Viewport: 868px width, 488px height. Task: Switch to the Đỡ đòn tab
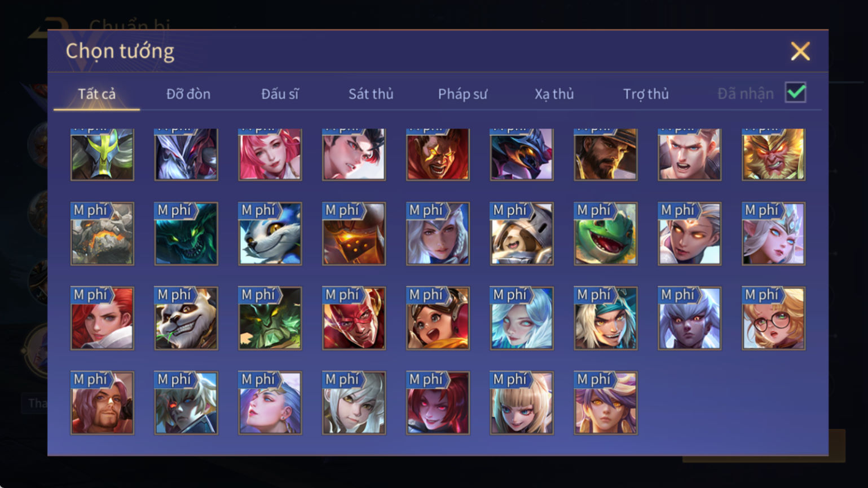point(188,94)
